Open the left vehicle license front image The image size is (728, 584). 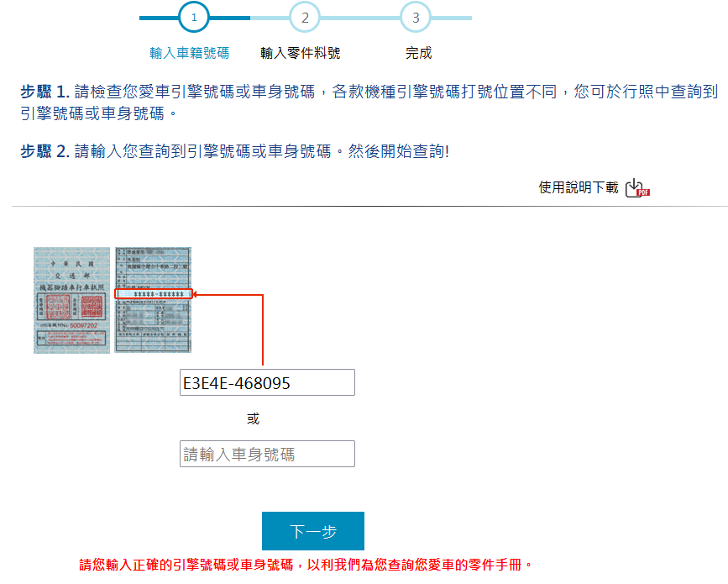click(x=71, y=300)
